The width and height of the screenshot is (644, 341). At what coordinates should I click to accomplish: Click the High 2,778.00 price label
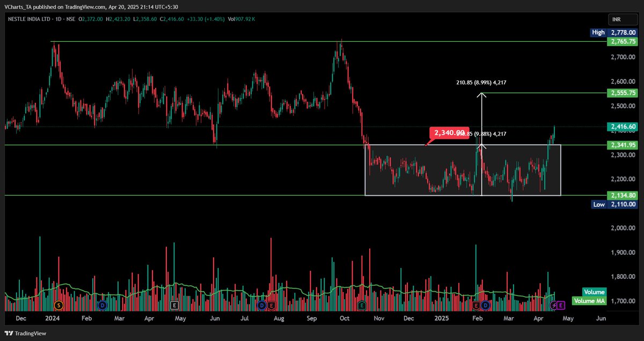pyautogui.click(x=614, y=33)
